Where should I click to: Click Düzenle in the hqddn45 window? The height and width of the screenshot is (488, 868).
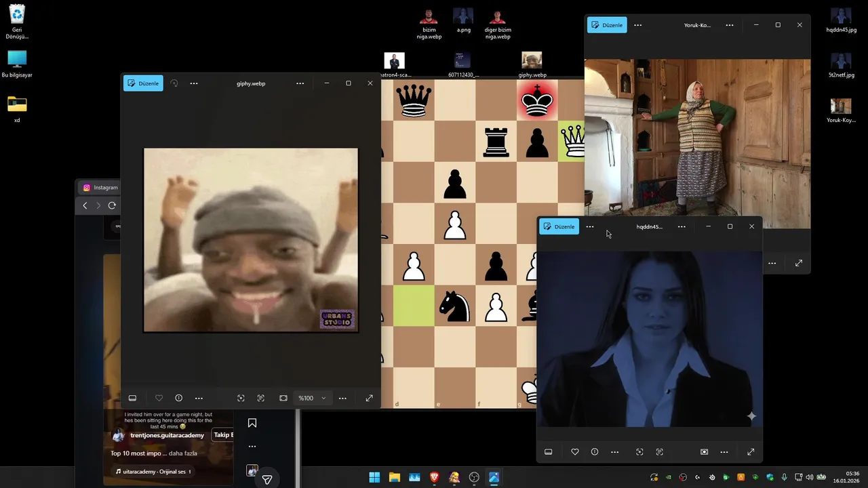[559, 226]
